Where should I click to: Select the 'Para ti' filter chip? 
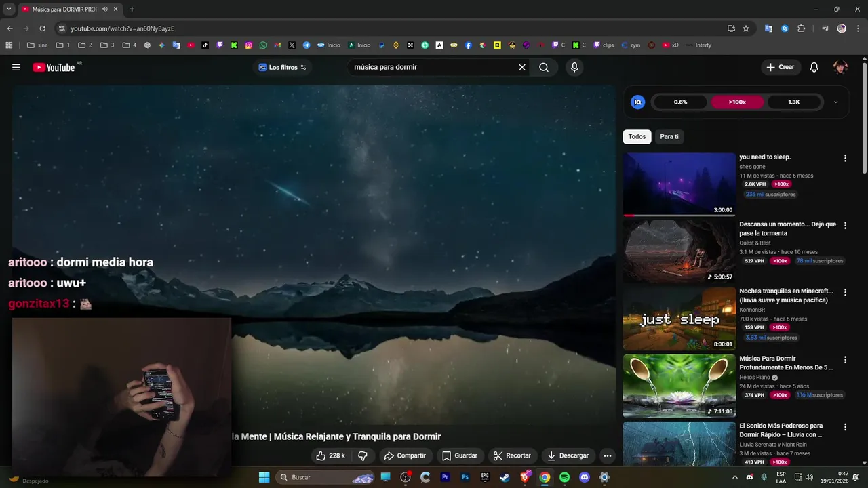coord(669,136)
